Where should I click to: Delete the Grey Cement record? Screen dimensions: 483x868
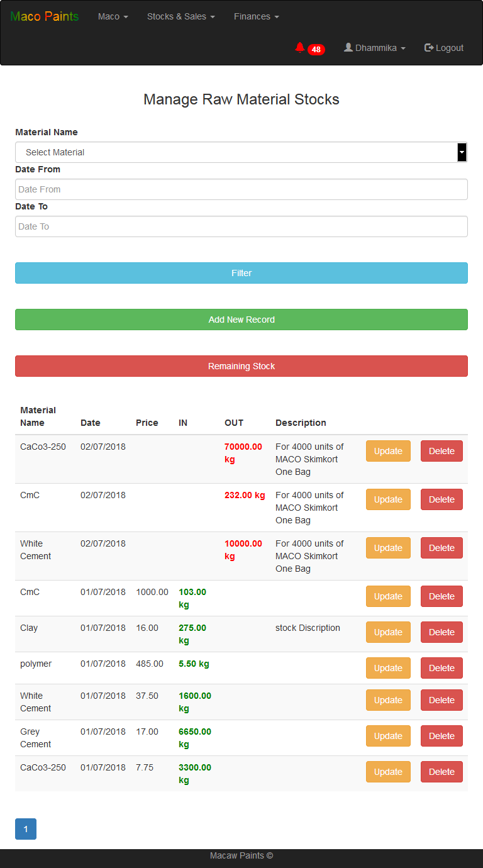click(441, 736)
